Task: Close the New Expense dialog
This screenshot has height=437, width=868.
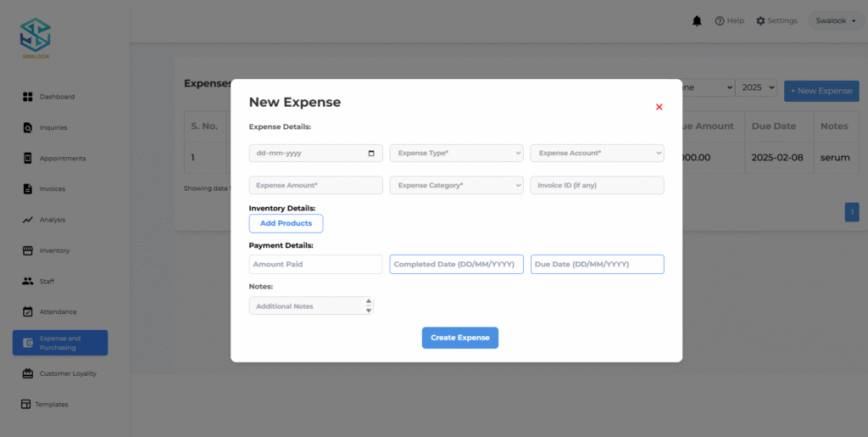Action: tap(659, 107)
